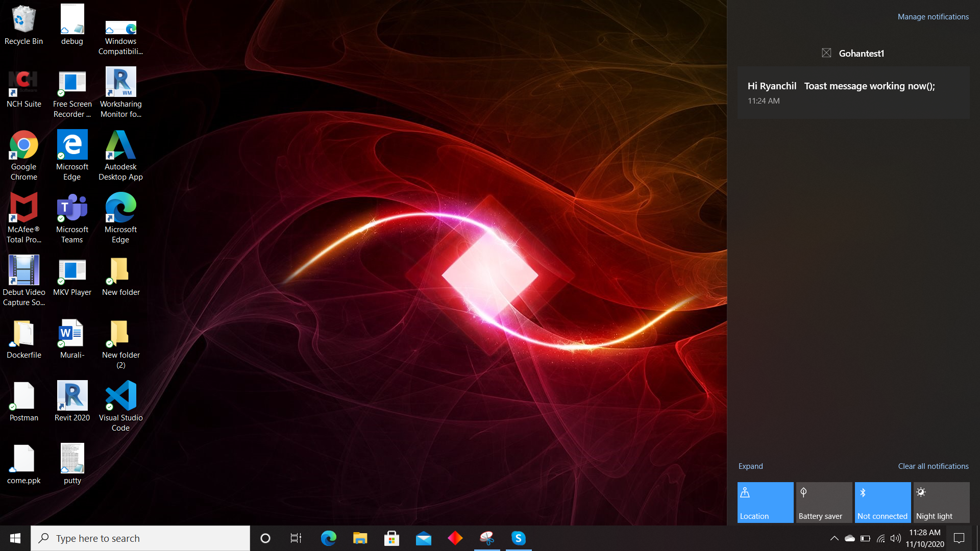Select putty file on desktop
The height and width of the screenshot is (551, 980).
point(72,464)
